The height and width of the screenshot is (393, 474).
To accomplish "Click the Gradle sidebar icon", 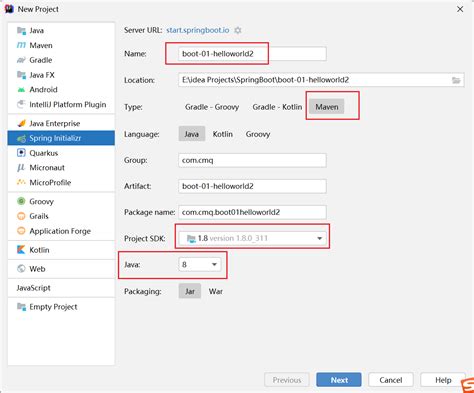I will [x=21, y=60].
